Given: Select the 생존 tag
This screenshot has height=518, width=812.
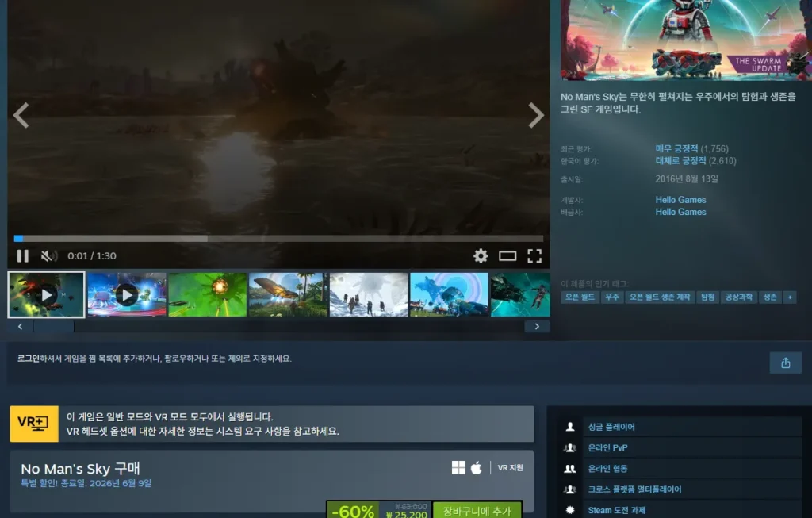Looking at the screenshot, I should pos(771,297).
